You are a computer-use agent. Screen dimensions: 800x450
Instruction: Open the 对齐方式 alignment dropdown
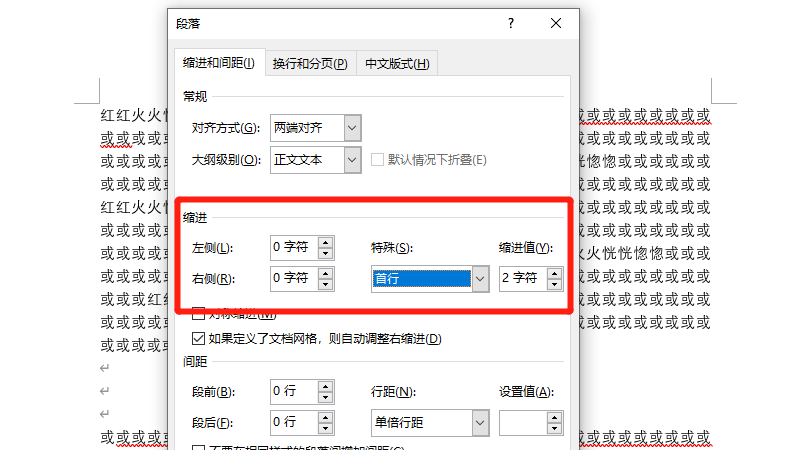[351, 128]
